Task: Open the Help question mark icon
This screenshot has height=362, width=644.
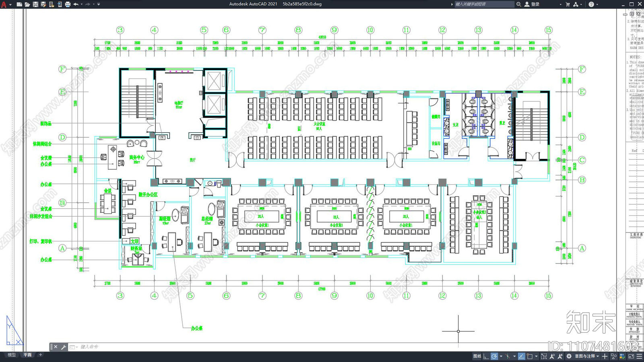Action: pos(591,4)
